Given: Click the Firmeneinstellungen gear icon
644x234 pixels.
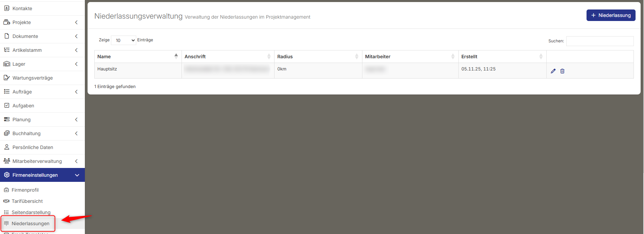Looking at the screenshot, I should coord(7,175).
